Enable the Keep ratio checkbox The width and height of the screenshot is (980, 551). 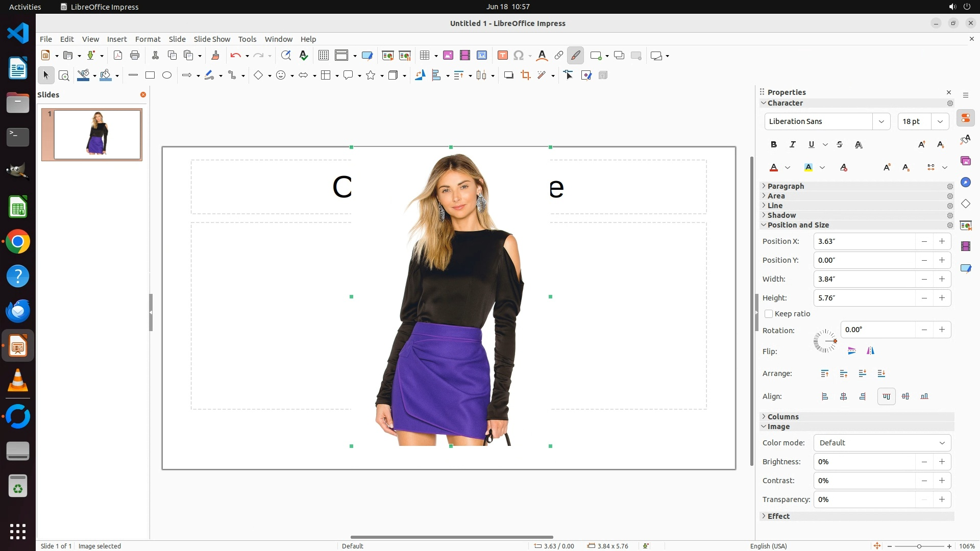769,314
